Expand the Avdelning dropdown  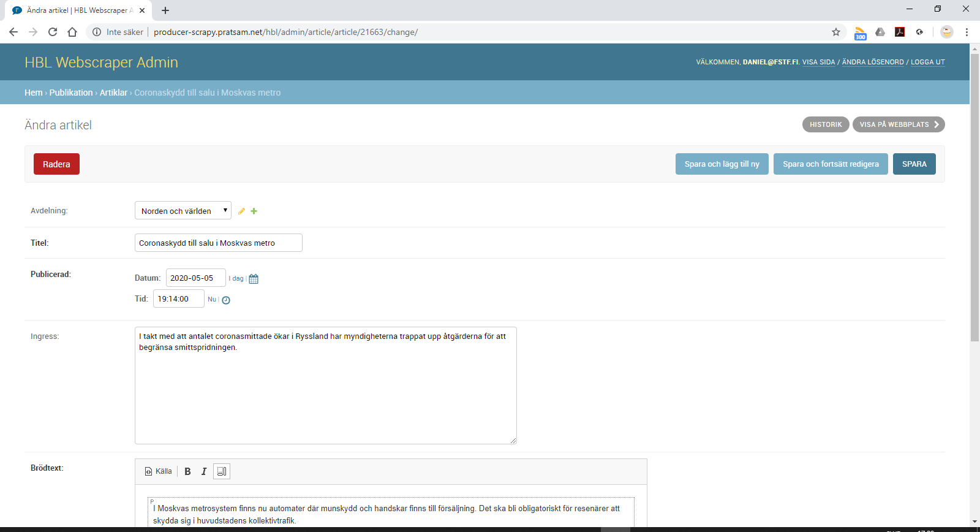(183, 211)
